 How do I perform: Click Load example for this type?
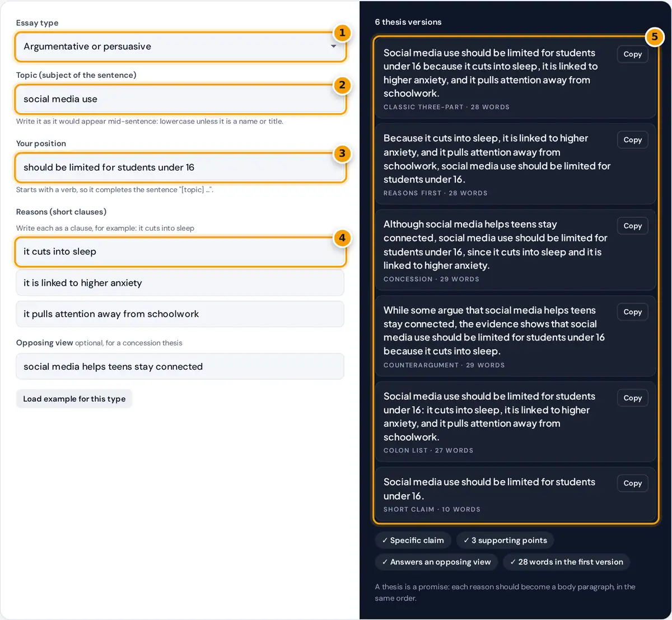[74, 399]
